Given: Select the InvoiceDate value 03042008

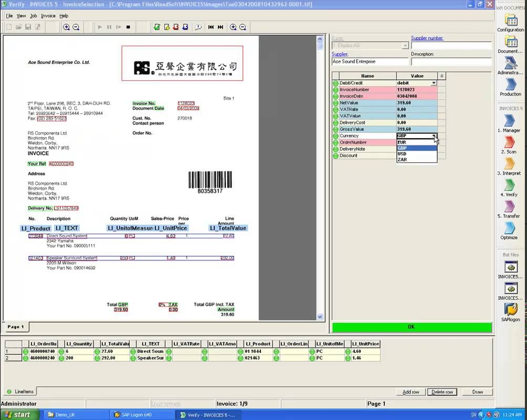Looking at the screenshot, I should coord(417,96).
